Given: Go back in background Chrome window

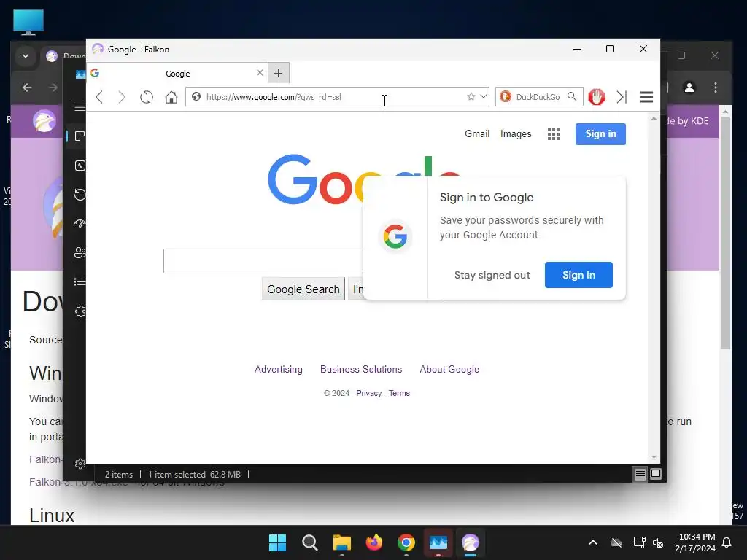Looking at the screenshot, I should click(27, 87).
